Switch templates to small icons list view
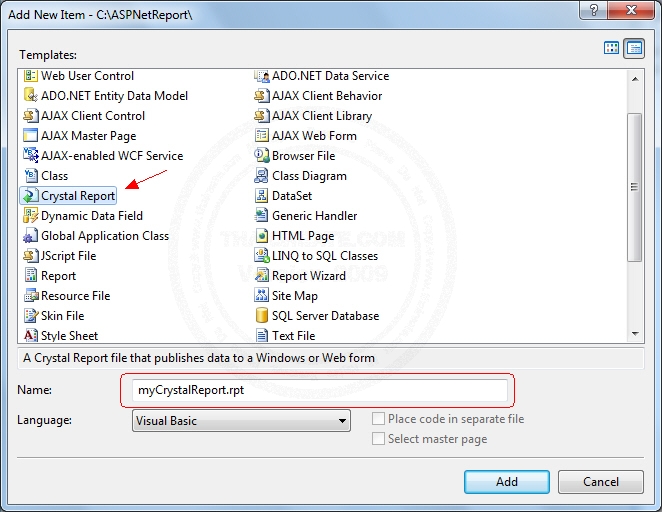 pos(634,48)
